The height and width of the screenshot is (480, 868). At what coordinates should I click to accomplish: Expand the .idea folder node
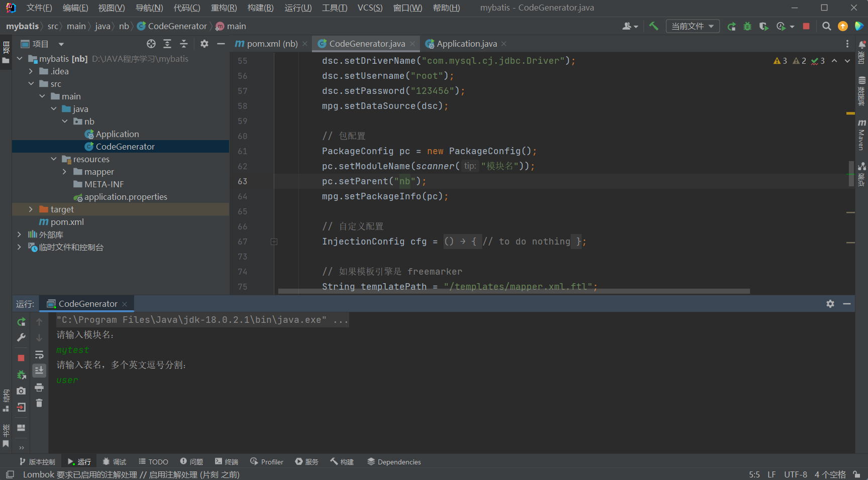pos(31,71)
